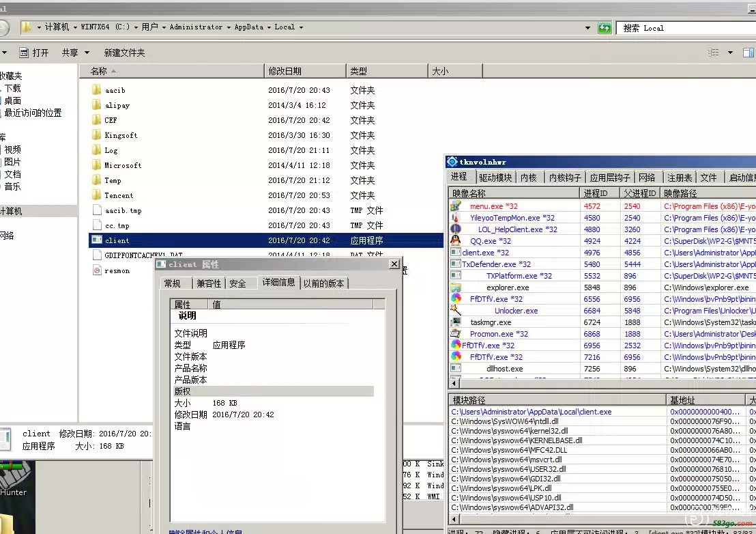Screen dimensions: 756x534
Task: Open the 内核钩子 tab in tknvolnhwr
Action: pos(565,178)
